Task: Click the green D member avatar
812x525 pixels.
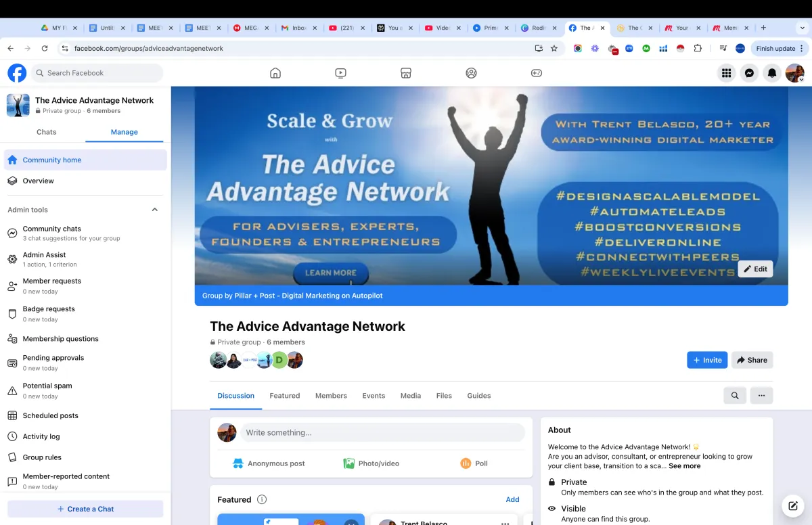Action: tap(279, 360)
